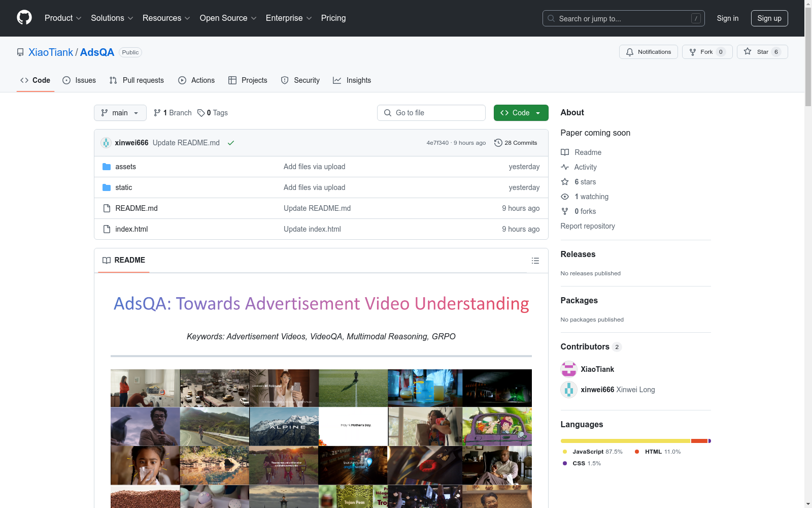Click the README.md file icon
This screenshot has height=508, width=812.
[107, 208]
